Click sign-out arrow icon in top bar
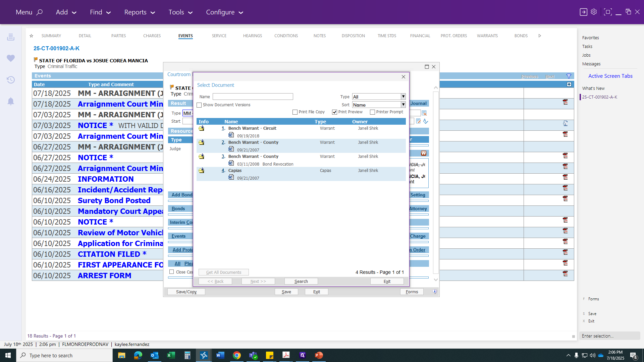The image size is (644, 362). point(584,12)
